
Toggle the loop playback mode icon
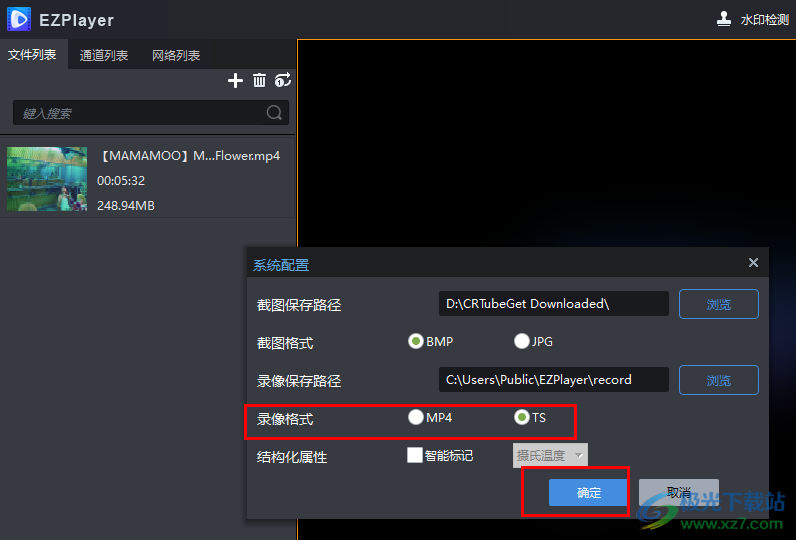click(283, 80)
